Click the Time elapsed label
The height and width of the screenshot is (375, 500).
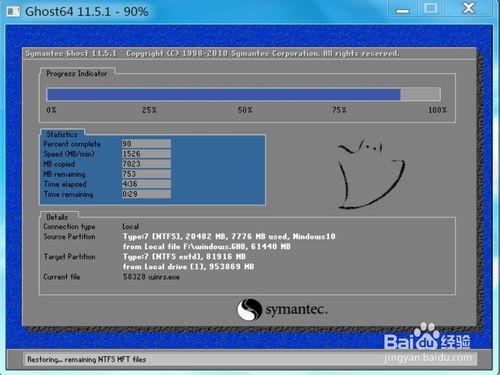coord(65,184)
